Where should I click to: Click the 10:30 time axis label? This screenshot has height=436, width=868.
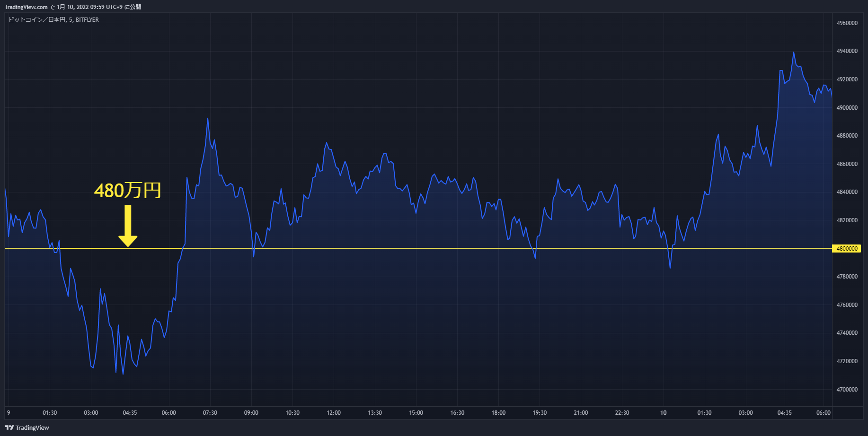click(292, 413)
